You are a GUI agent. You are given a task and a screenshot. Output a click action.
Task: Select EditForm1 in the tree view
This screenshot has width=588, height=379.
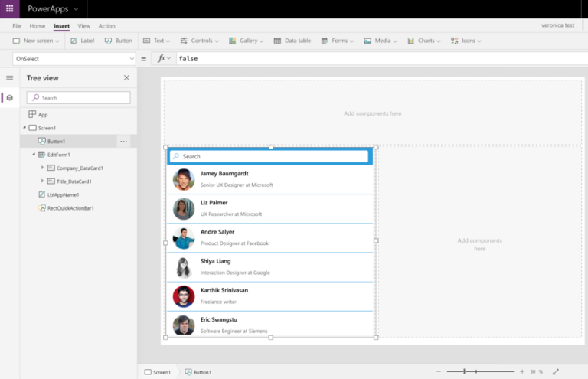[54, 155]
